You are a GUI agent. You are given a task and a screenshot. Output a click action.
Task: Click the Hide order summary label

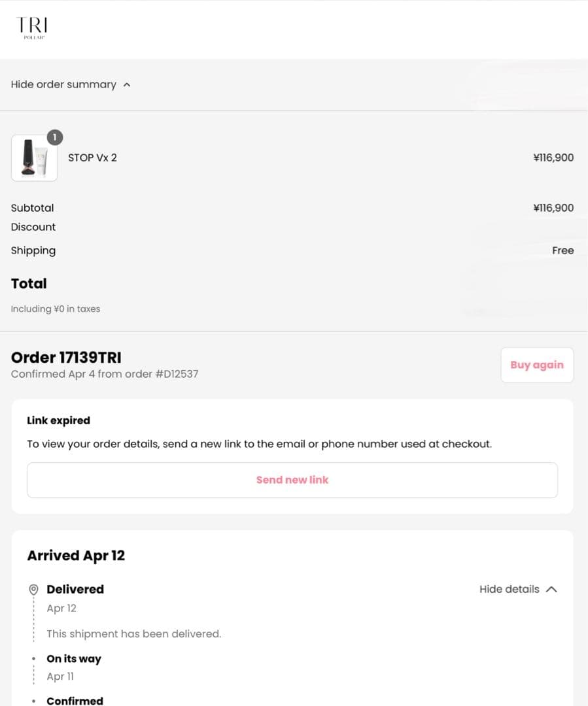click(x=63, y=84)
